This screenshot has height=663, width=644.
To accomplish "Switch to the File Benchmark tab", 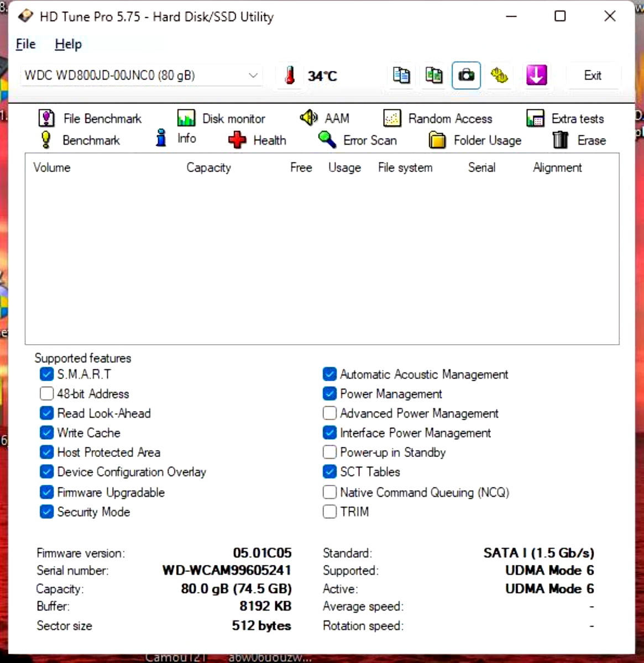I will point(90,118).
